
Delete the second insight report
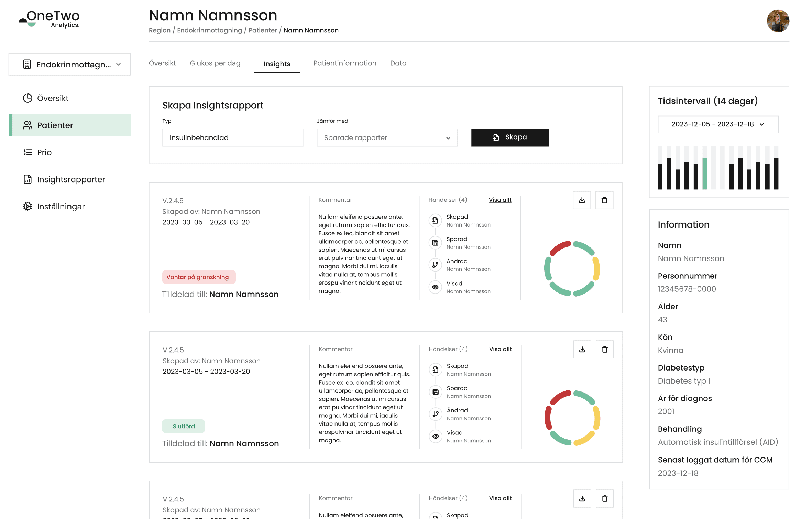605,349
